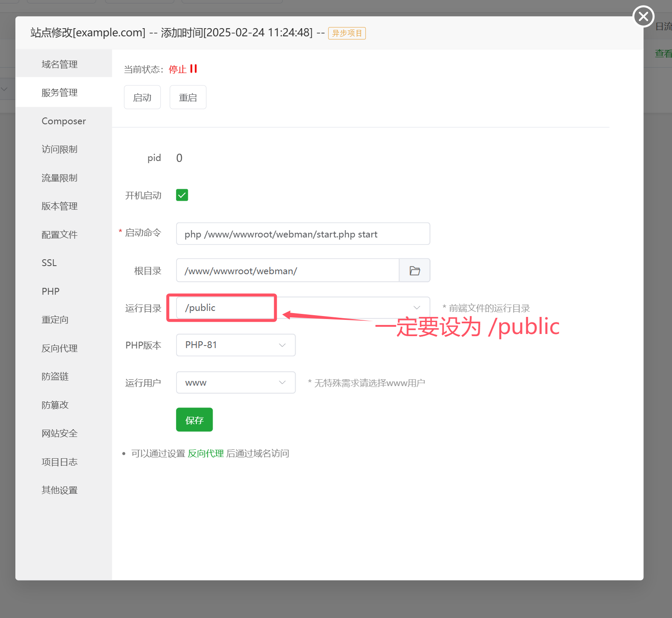Open the 运行目录 dropdown

click(x=416, y=308)
